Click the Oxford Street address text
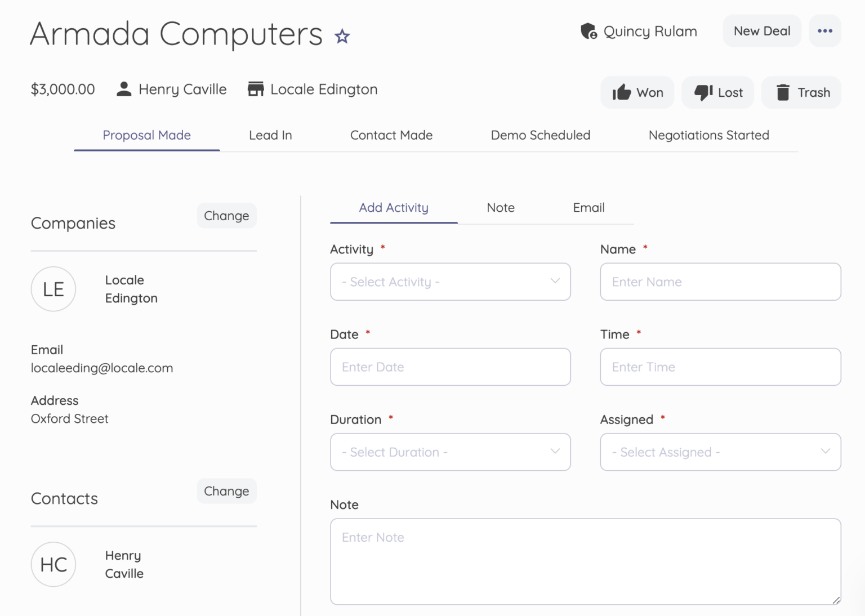This screenshot has width=865, height=616. coord(70,419)
